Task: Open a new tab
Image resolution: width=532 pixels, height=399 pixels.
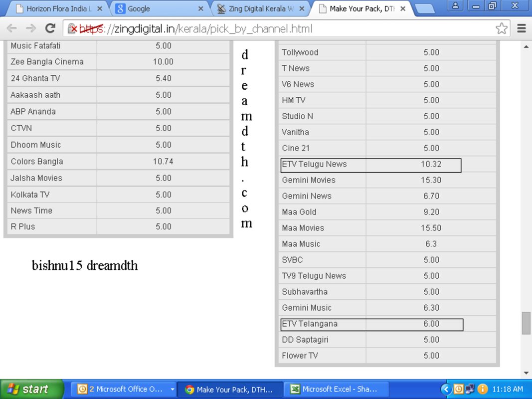Action: (x=424, y=9)
